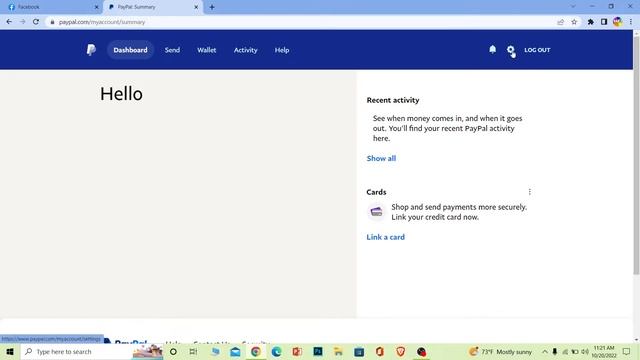Click Show all recent activity link
Viewport: 640px width, 360px height.
381,158
